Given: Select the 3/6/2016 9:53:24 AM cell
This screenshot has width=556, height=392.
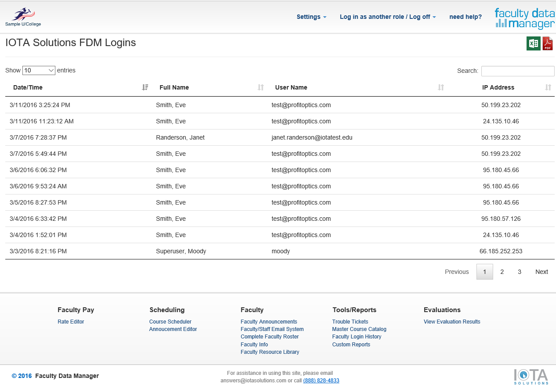Looking at the screenshot, I should coord(38,186).
